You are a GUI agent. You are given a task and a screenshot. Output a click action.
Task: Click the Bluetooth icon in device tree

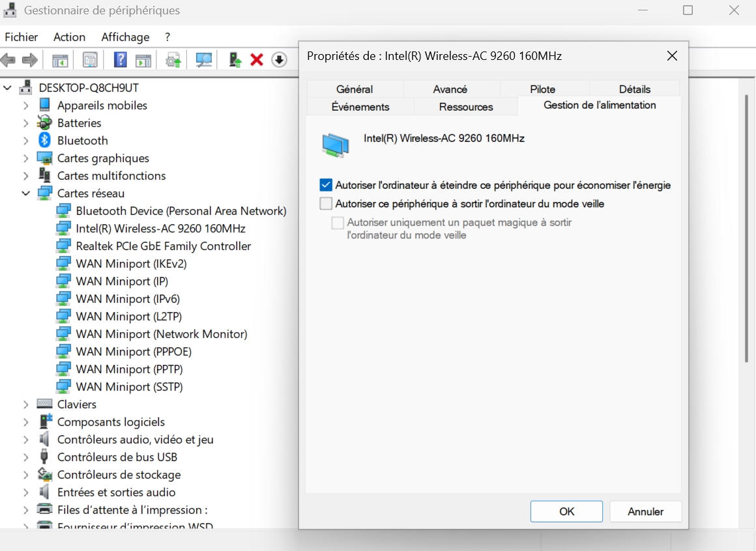(44, 140)
